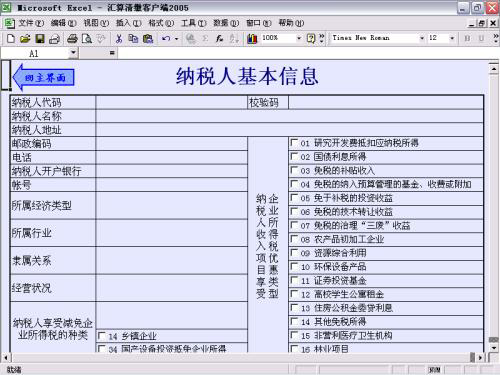Check 08 农产品初加工企业
This screenshot has height=375, width=500.
[x=294, y=239]
